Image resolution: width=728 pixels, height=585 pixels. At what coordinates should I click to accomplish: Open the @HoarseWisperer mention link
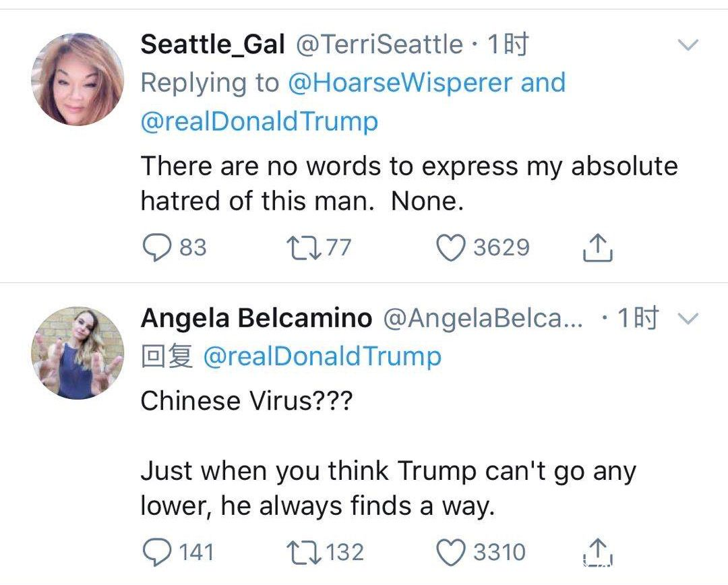pyautogui.click(x=400, y=83)
